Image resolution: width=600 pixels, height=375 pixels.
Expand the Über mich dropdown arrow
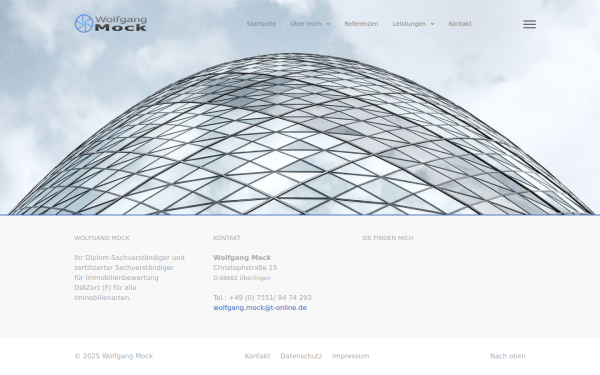point(328,24)
